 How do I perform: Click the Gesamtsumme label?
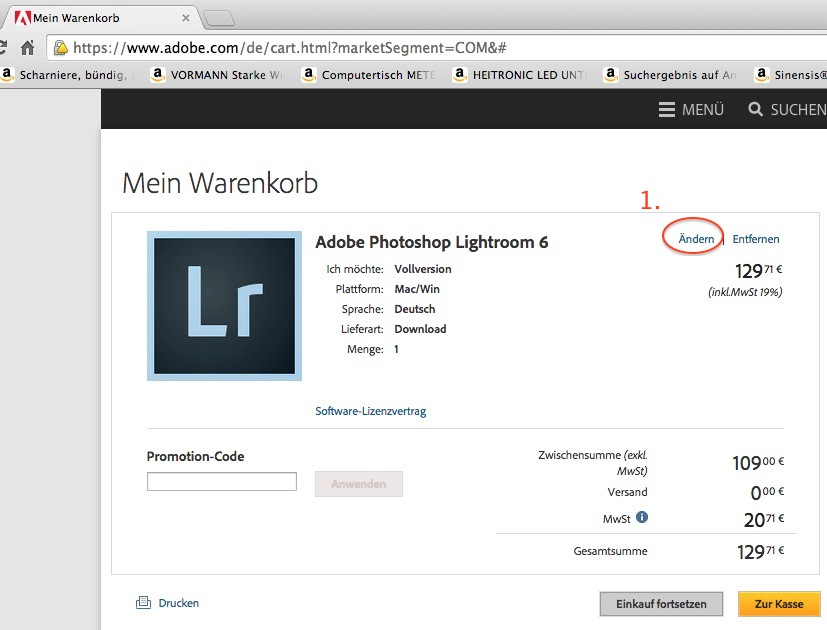610,551
